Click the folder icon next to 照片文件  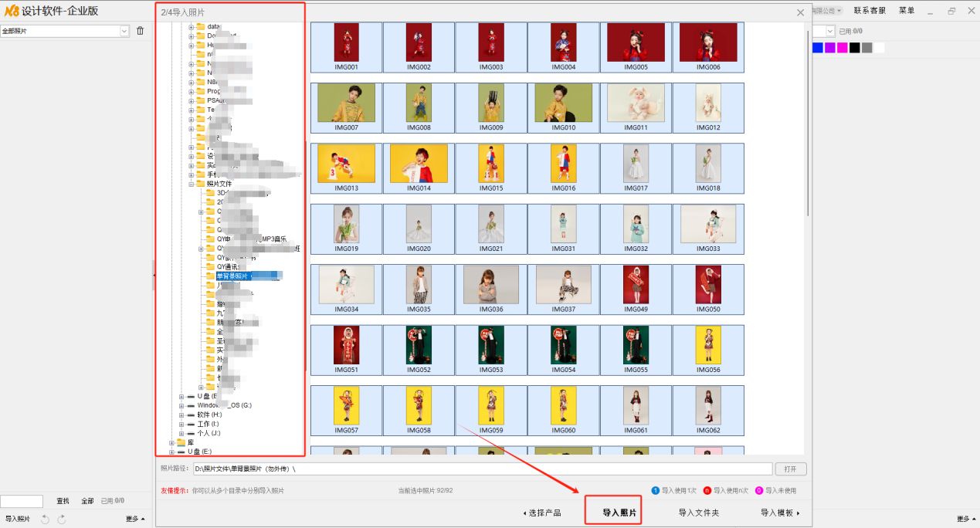tap(201, 184)
